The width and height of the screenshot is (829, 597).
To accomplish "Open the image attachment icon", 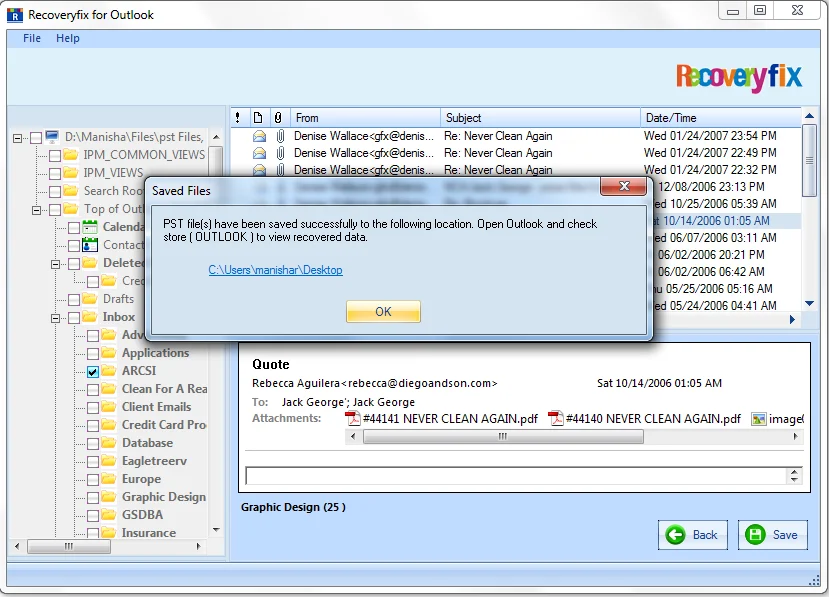I will [759, 419].
